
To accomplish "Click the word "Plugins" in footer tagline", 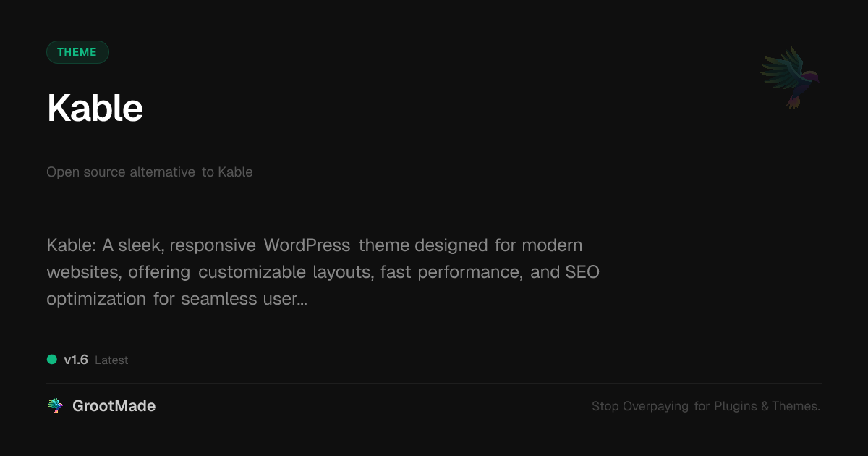I will coord(736,407).
